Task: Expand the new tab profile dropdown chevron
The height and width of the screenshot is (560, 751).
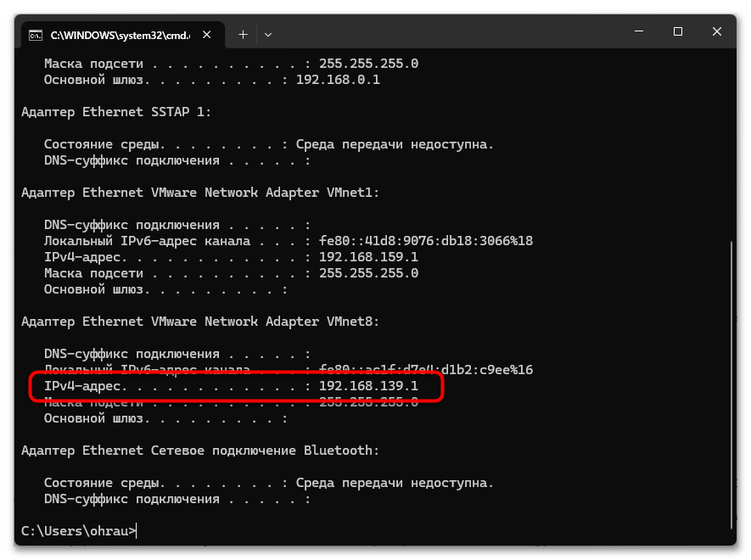Action: pos(268,35)
